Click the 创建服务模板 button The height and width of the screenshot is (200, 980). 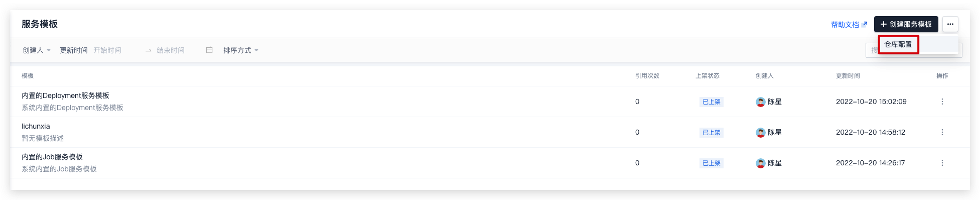906,24
